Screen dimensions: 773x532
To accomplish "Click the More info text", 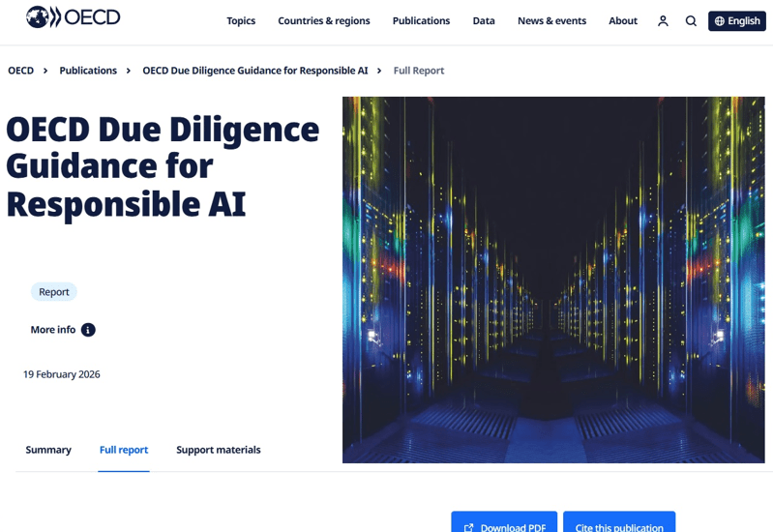I will tap(53, 330).
